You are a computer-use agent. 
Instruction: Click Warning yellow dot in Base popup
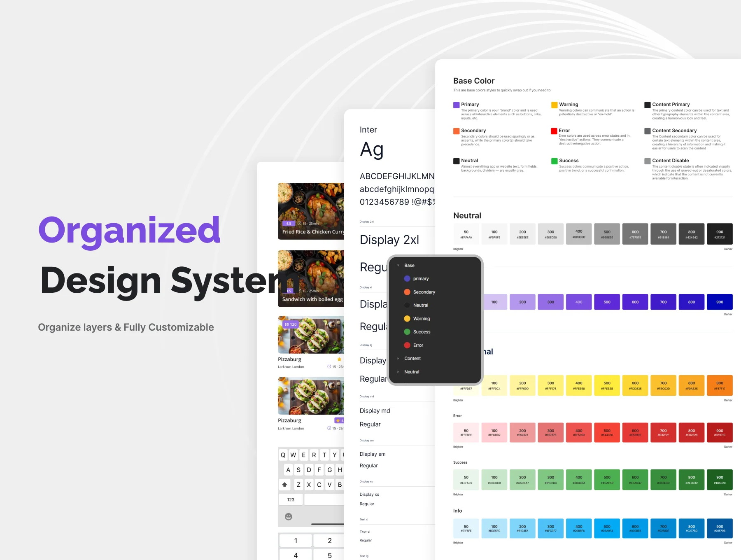(x=407, y=319)
